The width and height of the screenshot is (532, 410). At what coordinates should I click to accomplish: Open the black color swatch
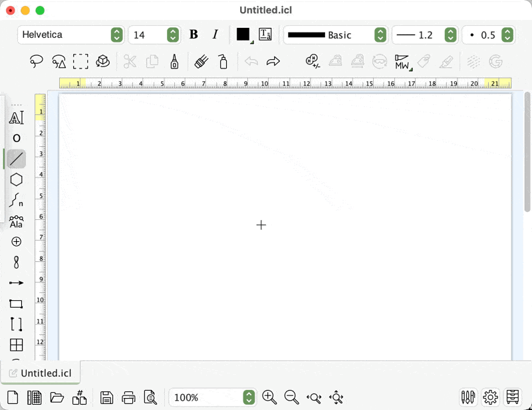[243, 35]
